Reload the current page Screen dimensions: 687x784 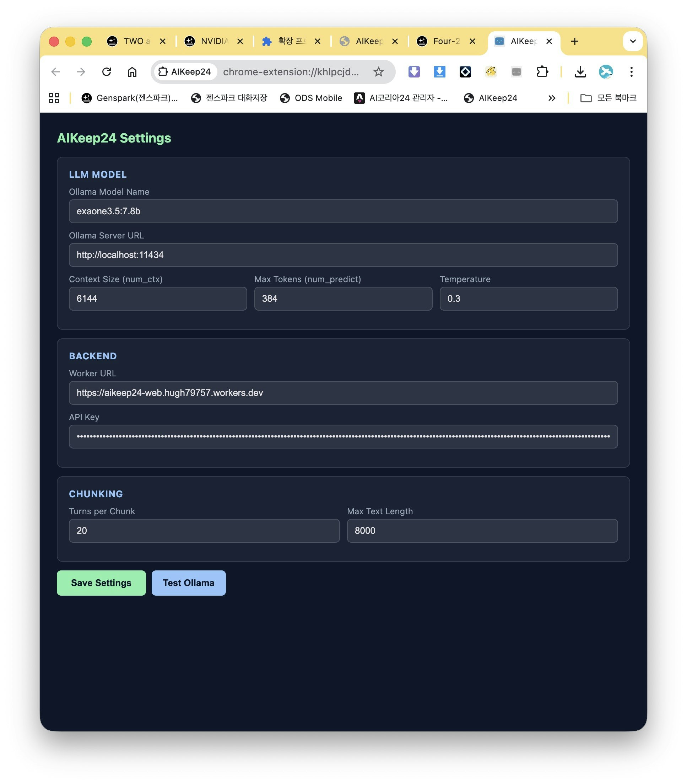pyautogui.click(x=107, y=72)
